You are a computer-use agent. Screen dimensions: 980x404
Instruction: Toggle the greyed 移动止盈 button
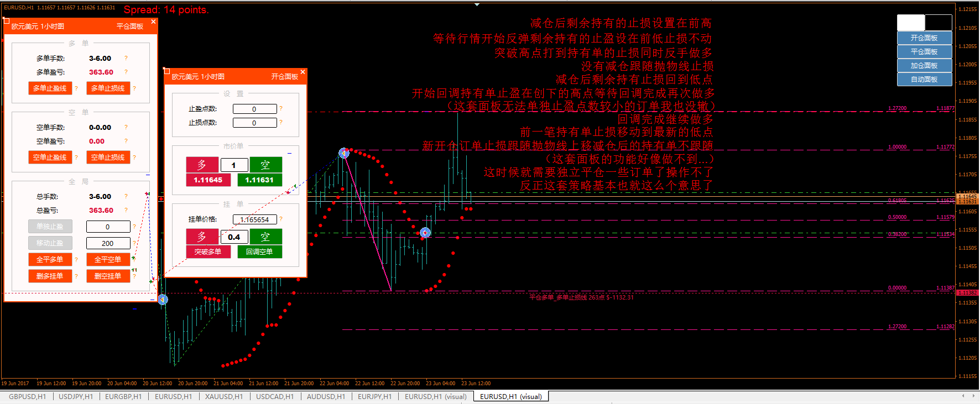pos(50,243)
